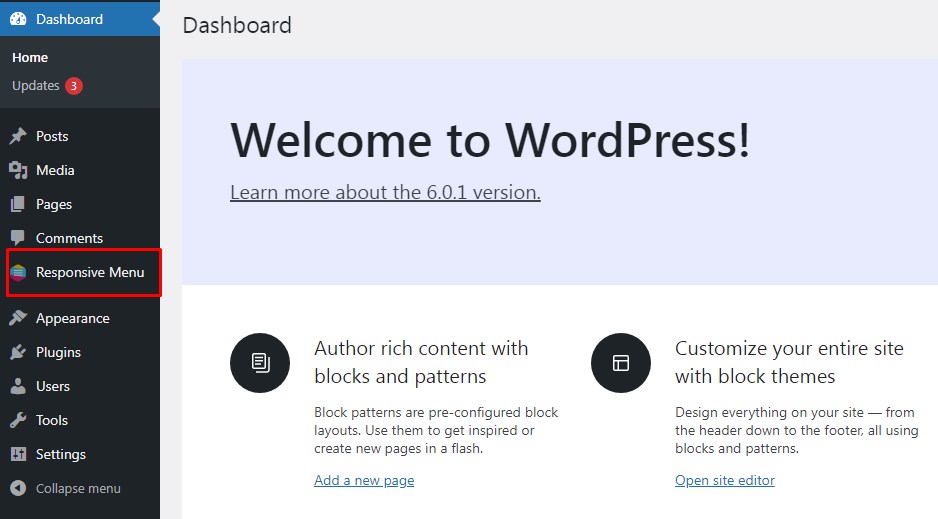This screenshot has width=938, height=519.
Task: Click the block themes layout circle icon
Action: click(x=621, y=363)
